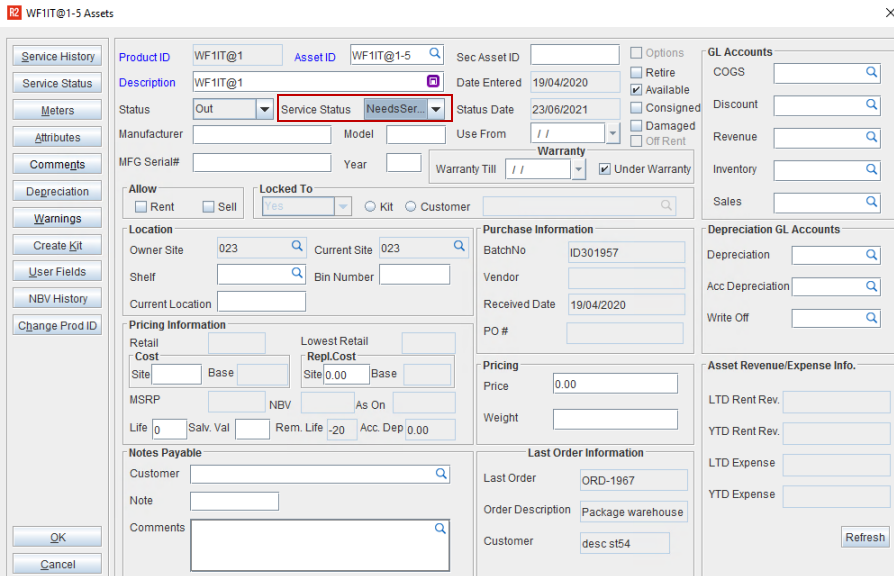Screen dimensions: 894x576
Task: Click the Manufacturer text field
Action: coord(261,135)
